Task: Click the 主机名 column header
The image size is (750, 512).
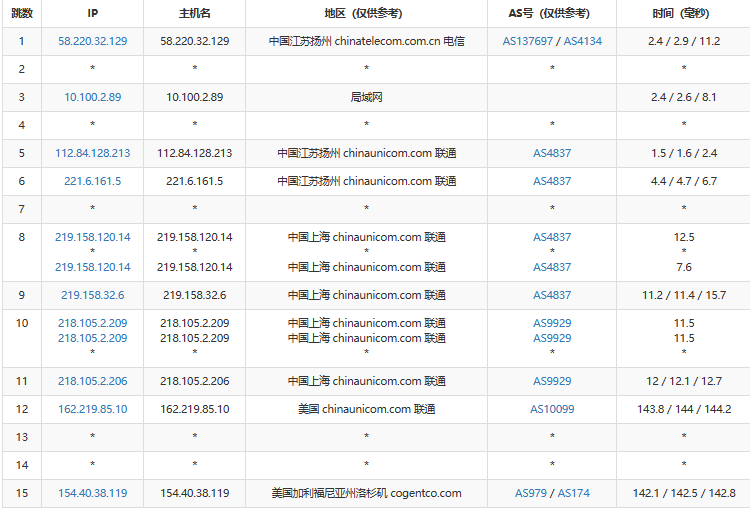Action: click(195, 13)
